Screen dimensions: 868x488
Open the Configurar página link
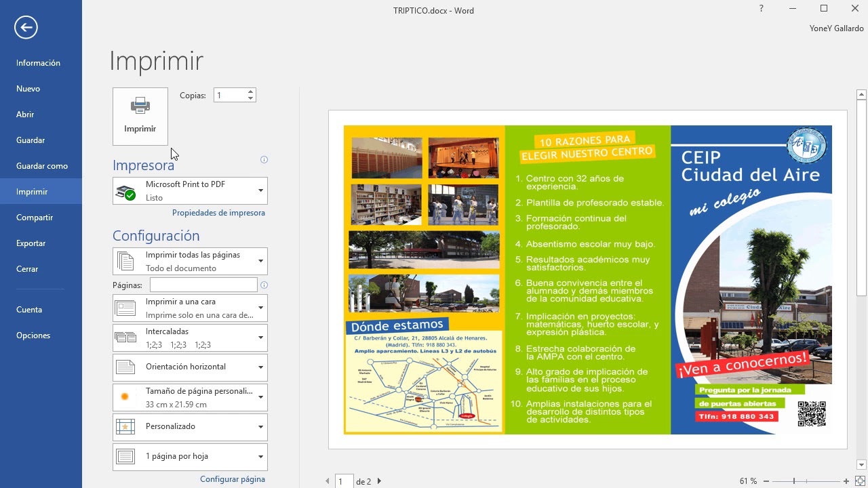pyautogui.click(x=233, y=479)
